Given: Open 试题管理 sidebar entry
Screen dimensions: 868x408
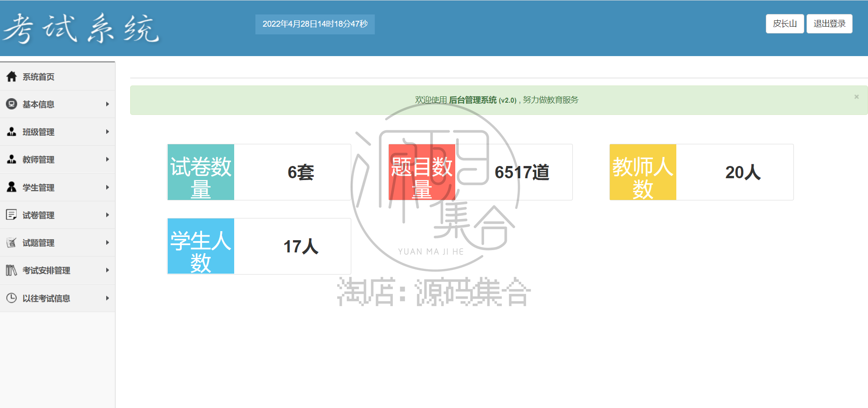Looking at the screenshot, I should (57, 242).
